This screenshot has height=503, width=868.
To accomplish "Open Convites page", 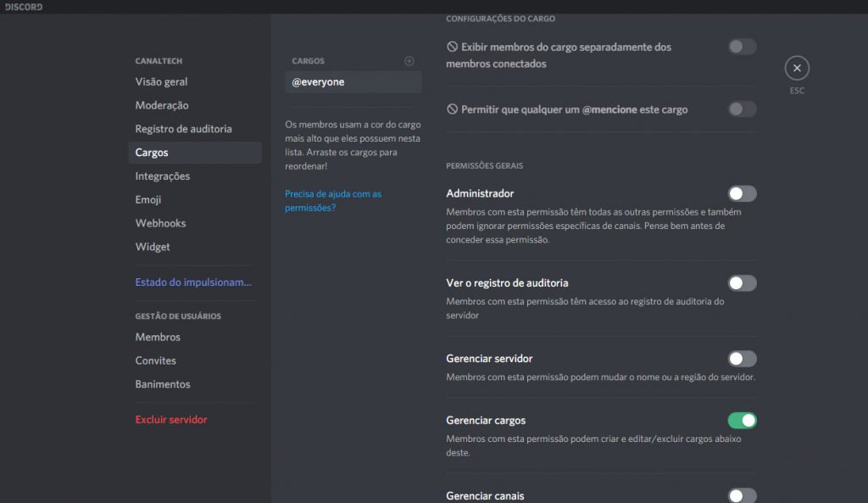I will (195, 360).
